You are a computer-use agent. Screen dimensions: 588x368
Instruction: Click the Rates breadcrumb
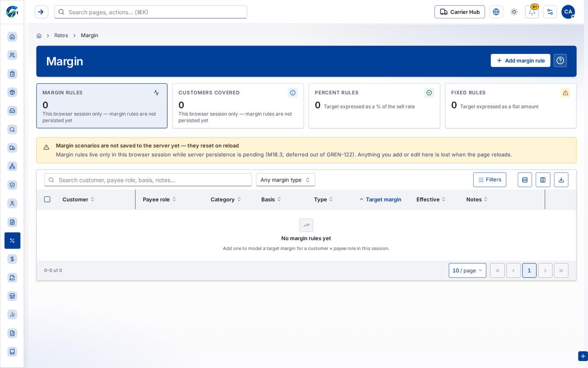[61, 35]
